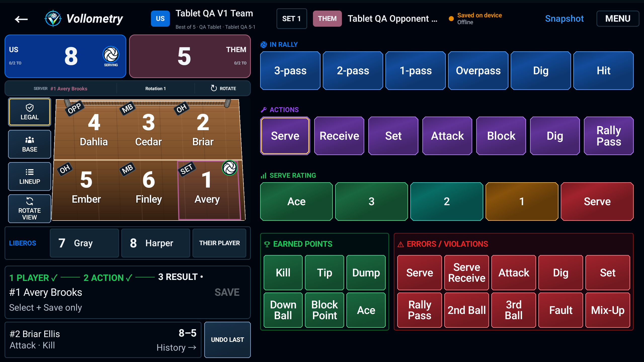
Task: Tap the volleyball serving icon on US score
Action: point(111,54)
